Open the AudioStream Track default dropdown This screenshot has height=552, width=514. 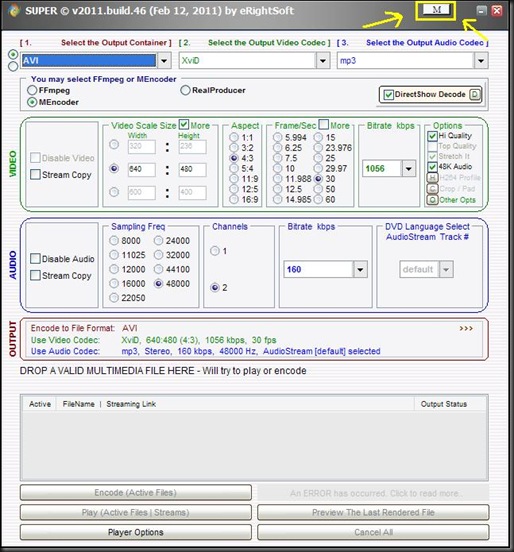click(x=446, y=270)
